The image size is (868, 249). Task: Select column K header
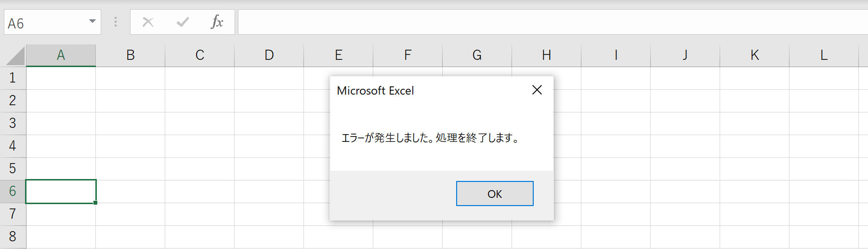pyautogui.click(x=754, y=55)
